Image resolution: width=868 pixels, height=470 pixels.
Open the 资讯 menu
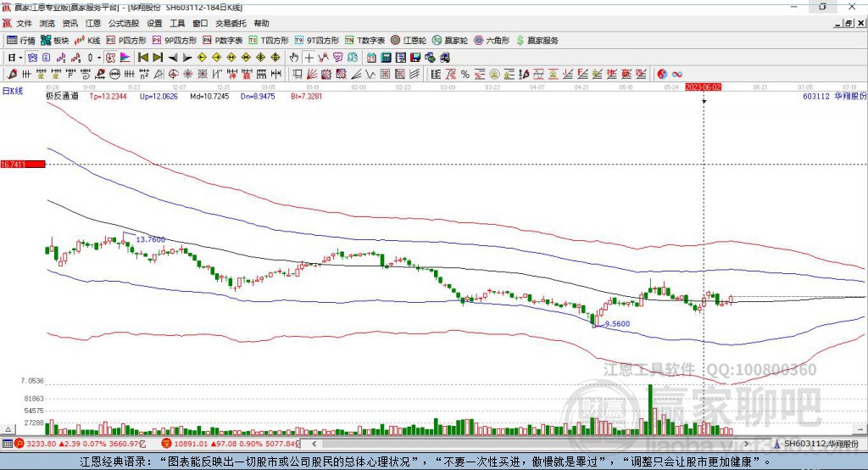coord(70,23)
